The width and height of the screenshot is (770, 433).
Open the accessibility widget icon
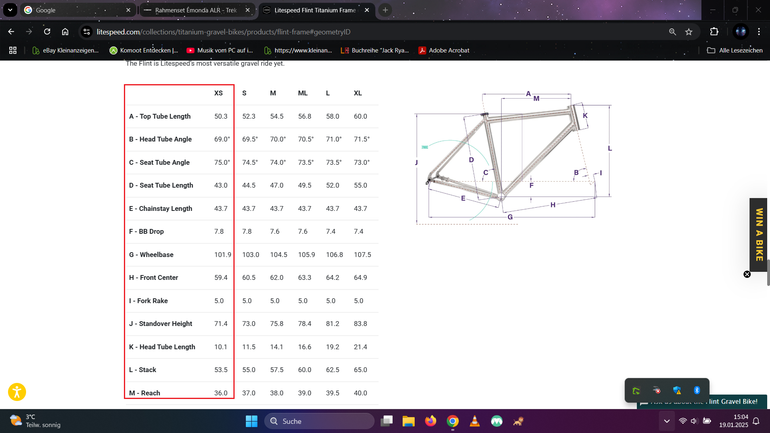(17, 393)
